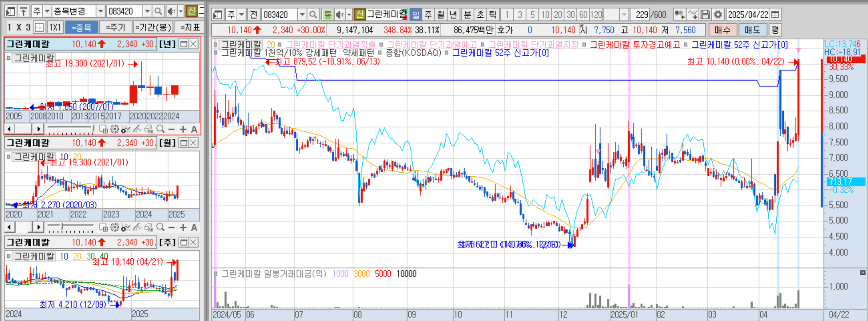
Task: Toggle the '신' badge before 그린케미칼 name
Action: tap(360, 15)
